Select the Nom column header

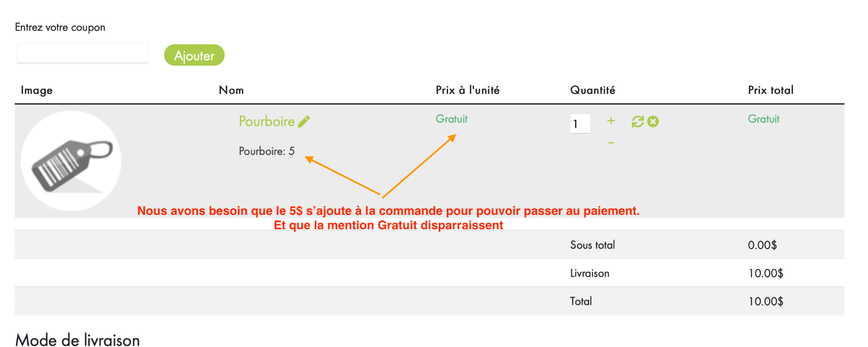tap(231, 90)
